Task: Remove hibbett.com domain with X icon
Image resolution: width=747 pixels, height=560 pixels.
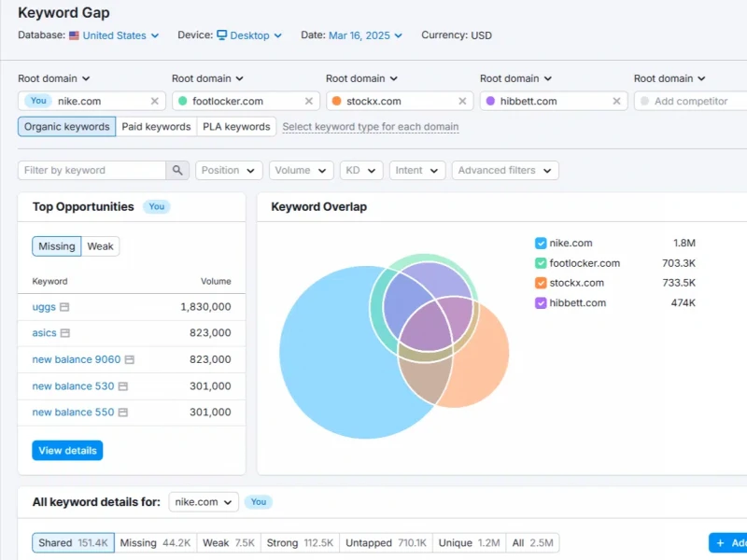Action: 616,101
